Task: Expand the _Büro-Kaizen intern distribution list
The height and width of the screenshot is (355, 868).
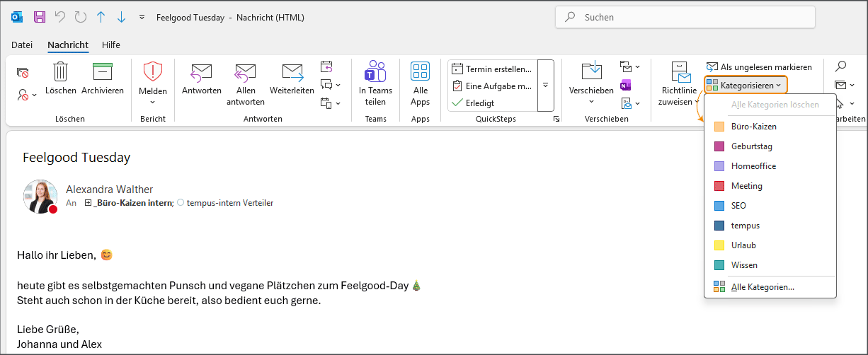Action: [x=88, y=204]
